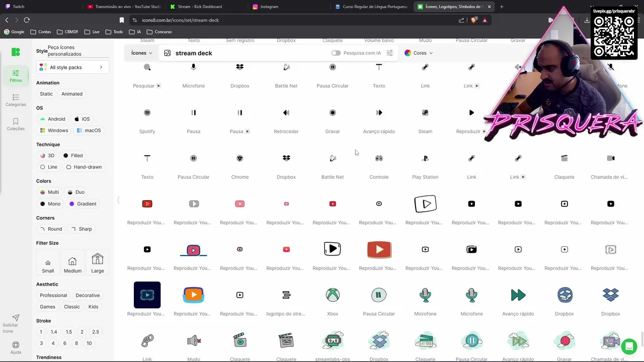Select stroke width 2.5

[96, 332]
